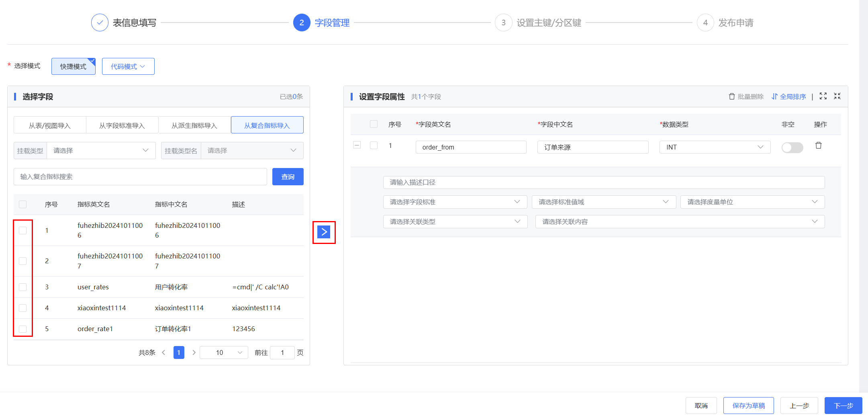The image size is (868, 418).
Task: Check the xiaoxintest1114 row
Action: point(23,308)
